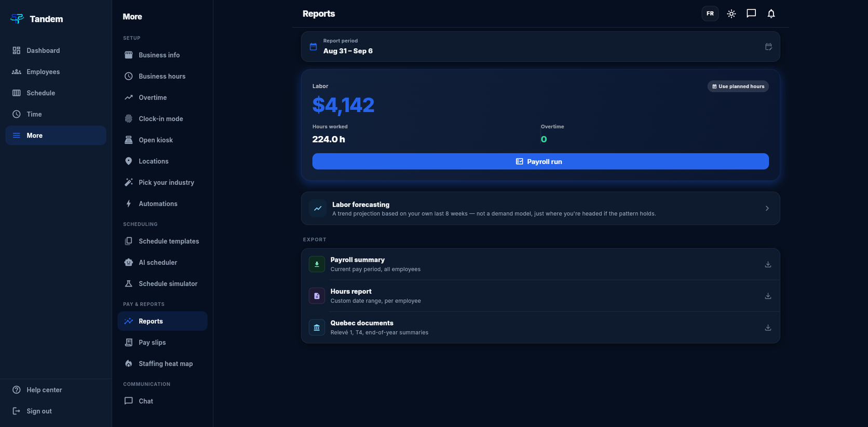The height and width of the screenshot is (427, 868).
Task: Click the Payroll summary row title
Action: 357,260
